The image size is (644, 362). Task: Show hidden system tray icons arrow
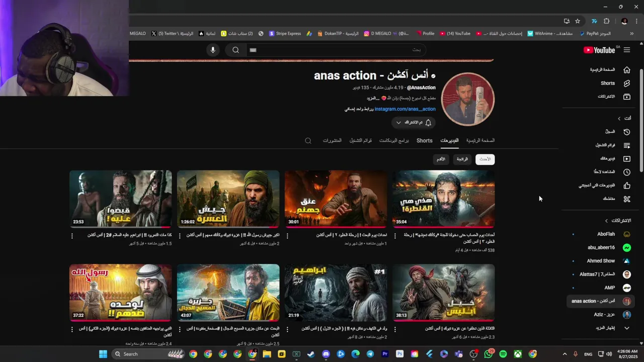click(564, 354)
